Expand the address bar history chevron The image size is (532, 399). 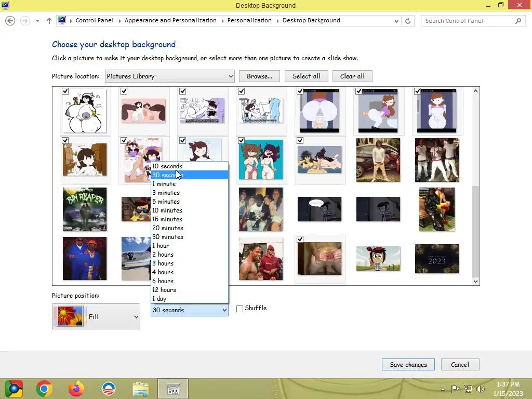[x=396, y=21]
